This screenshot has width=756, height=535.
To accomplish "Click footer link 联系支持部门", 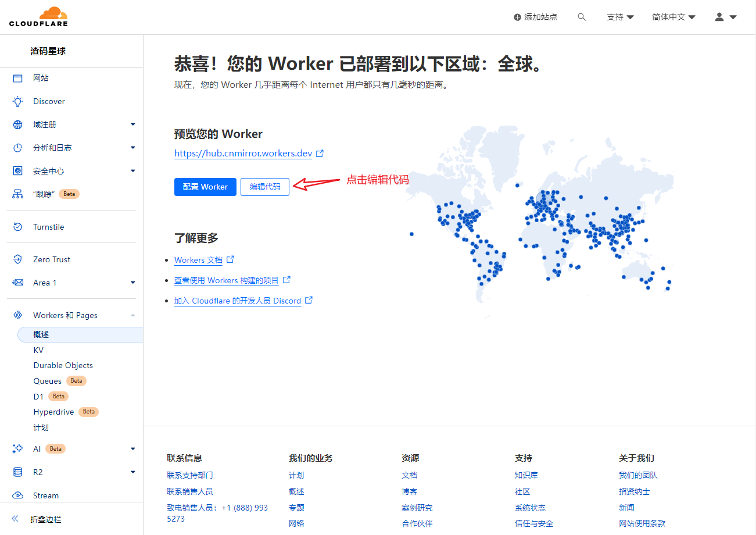I will [x=190, y=475].
